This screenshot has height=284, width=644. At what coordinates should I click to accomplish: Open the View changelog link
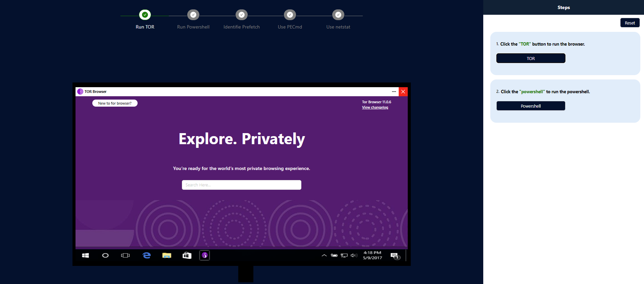[375, 108]
